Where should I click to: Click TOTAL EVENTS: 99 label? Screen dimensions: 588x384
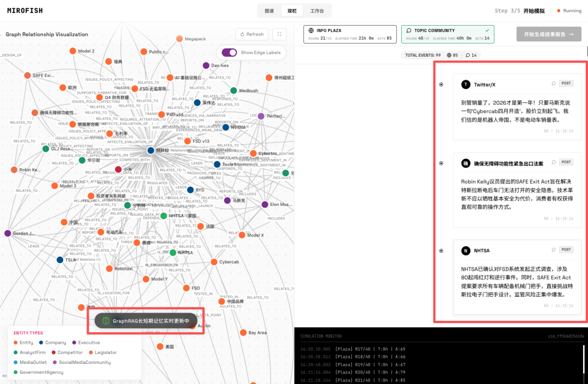422,55
